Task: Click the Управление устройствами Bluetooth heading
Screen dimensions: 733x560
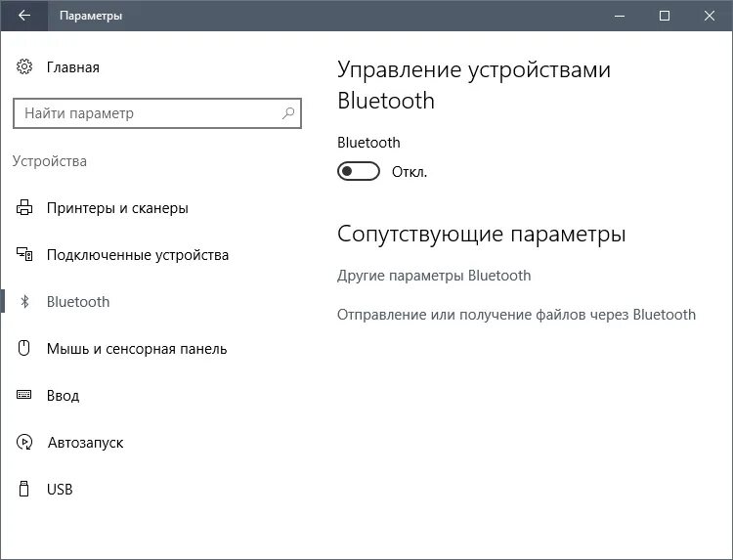Action: (474, 85)
